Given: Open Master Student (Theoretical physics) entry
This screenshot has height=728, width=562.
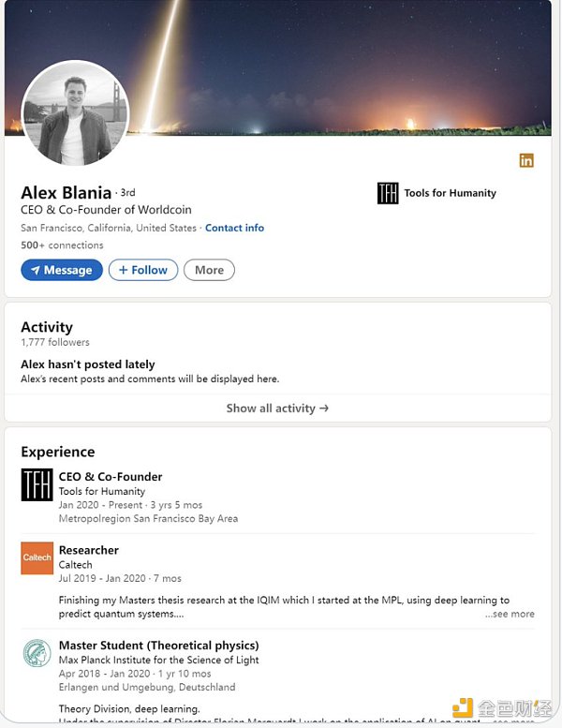Looking at the screenshot, I should point(158,646).
